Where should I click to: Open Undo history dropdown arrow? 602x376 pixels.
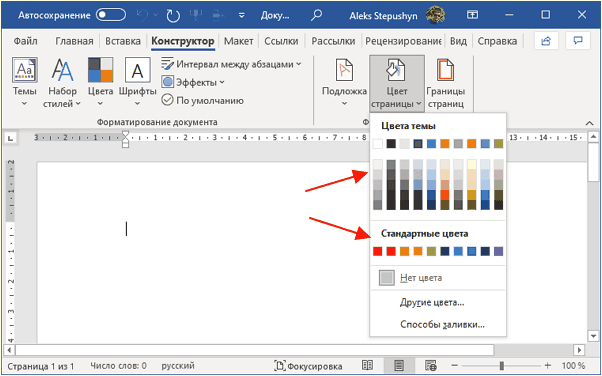click(155, 15)
